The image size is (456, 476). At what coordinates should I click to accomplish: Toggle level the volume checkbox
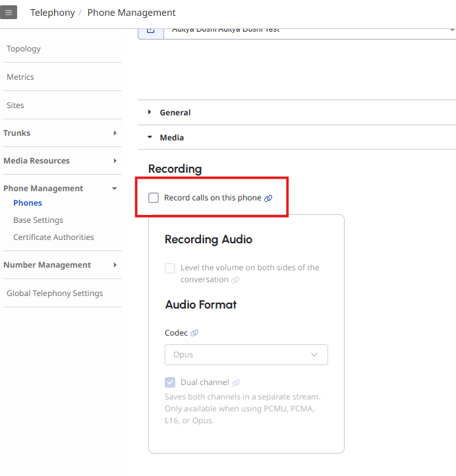(170, 268)
